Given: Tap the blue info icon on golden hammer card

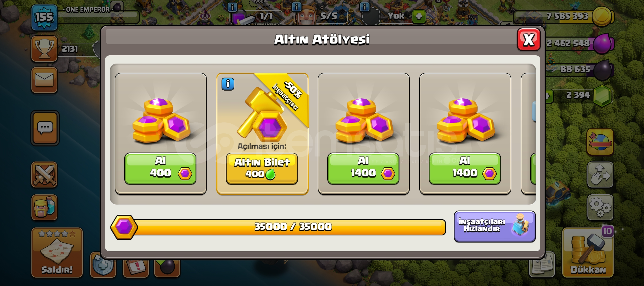Looking at the screenshot, I should click(228, 84).
